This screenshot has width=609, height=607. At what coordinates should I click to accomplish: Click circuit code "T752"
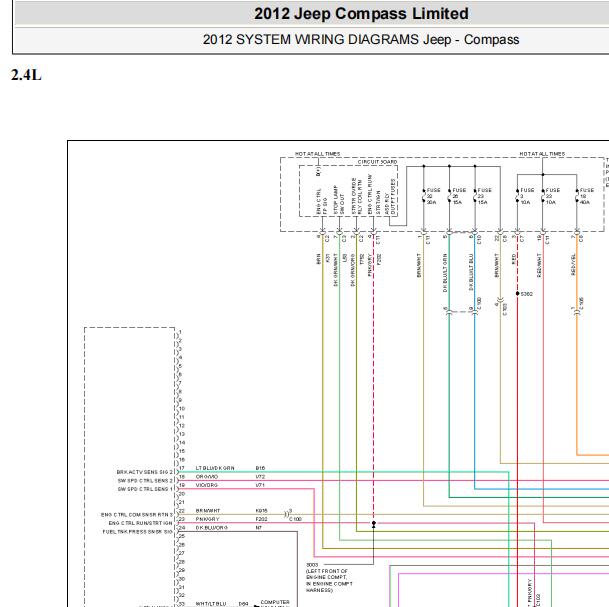(x=362, y=259)
